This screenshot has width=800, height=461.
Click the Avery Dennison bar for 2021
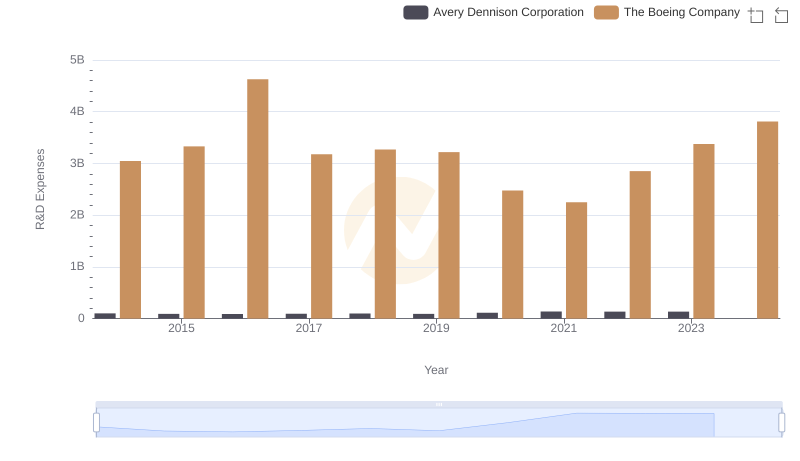pos(551,315)
